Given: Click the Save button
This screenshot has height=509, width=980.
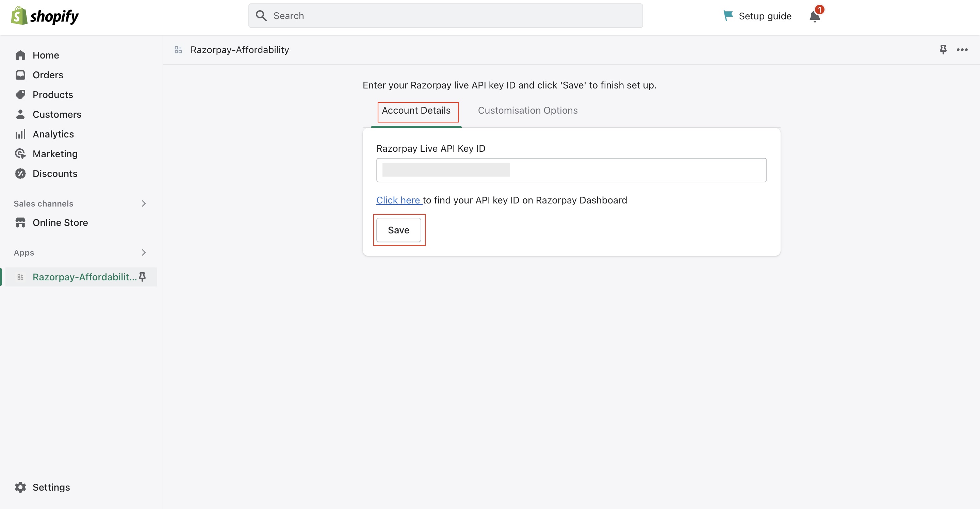Looking at the screenshot, I should click(x=398, y=230).
